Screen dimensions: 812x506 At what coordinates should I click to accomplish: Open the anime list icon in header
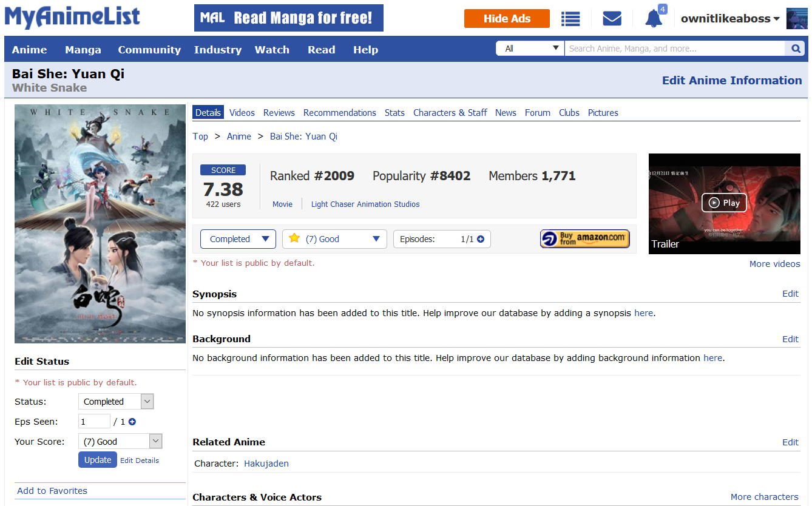570,19
